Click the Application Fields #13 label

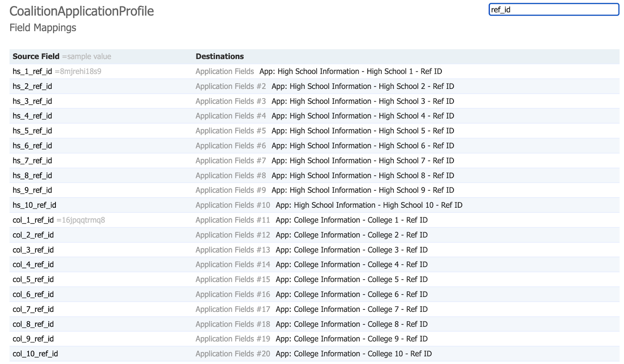(x=232, y=250)
